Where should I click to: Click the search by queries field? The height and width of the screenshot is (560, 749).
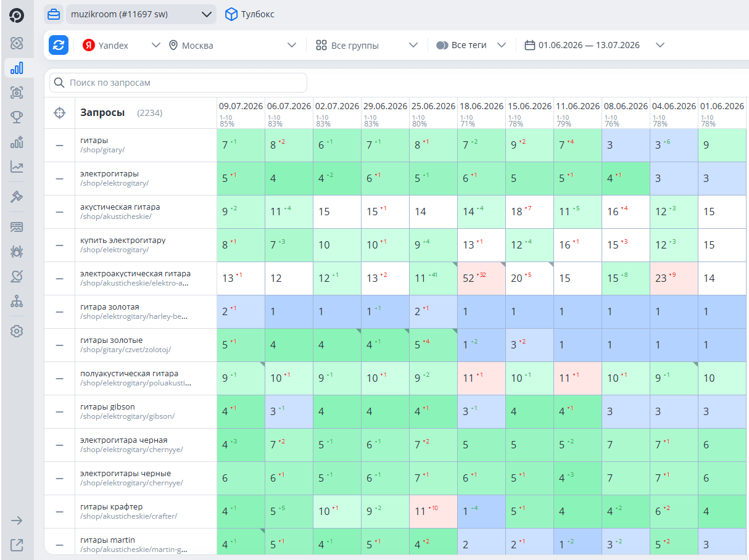pos(178,83)
